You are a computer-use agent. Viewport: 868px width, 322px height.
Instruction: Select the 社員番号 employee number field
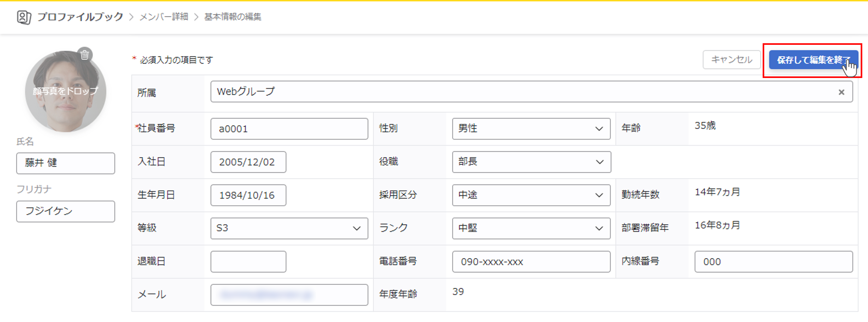coord(289,129)
